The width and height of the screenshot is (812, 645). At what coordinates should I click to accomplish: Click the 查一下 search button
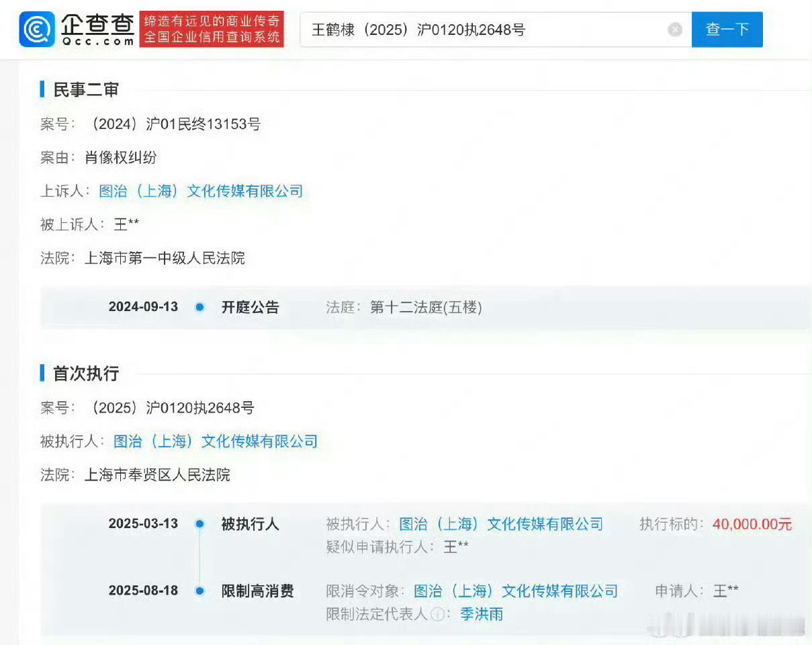(x=727, y=30)
